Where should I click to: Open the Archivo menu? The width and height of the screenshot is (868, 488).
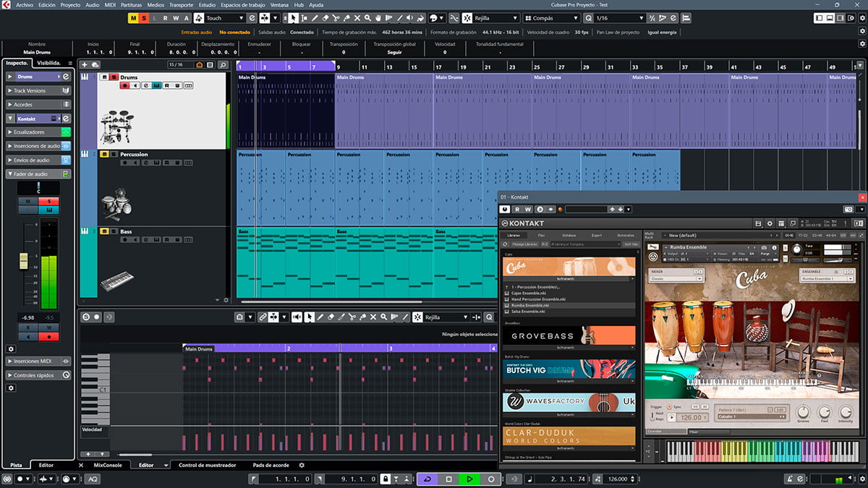click(x=25, y=4)
